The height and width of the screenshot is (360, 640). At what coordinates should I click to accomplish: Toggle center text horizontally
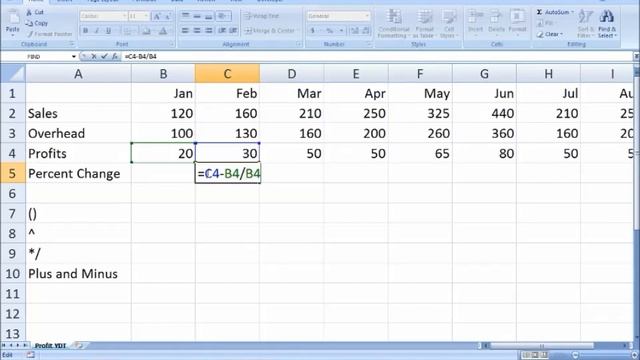tap(197, 31)
